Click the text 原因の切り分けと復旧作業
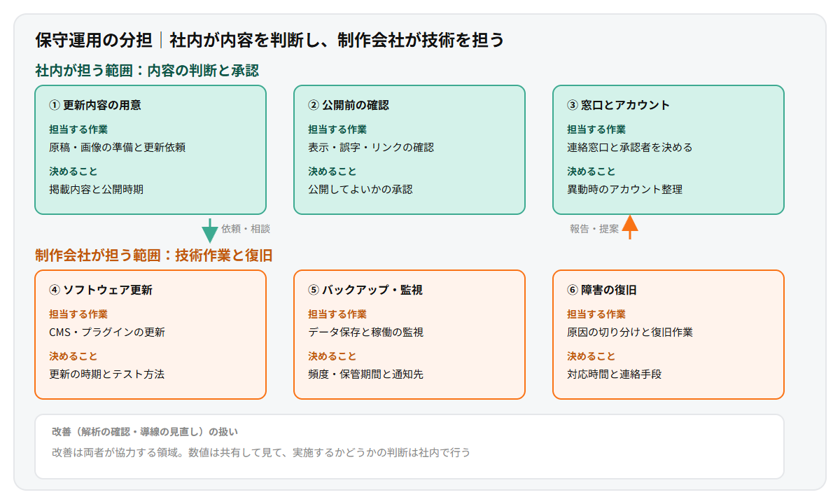The width and height of the screenshot is (840, 504). point(630,332)
